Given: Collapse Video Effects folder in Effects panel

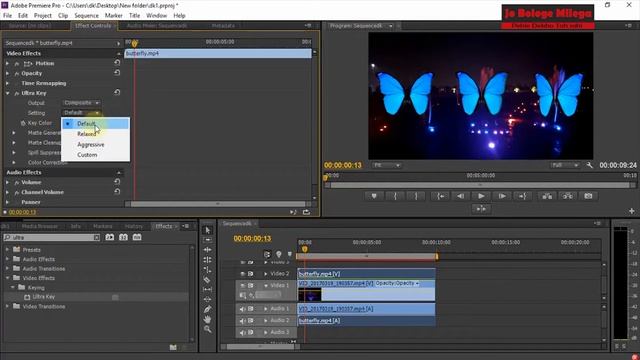Looking at the screenshot, I should click(x=7, y=278).
